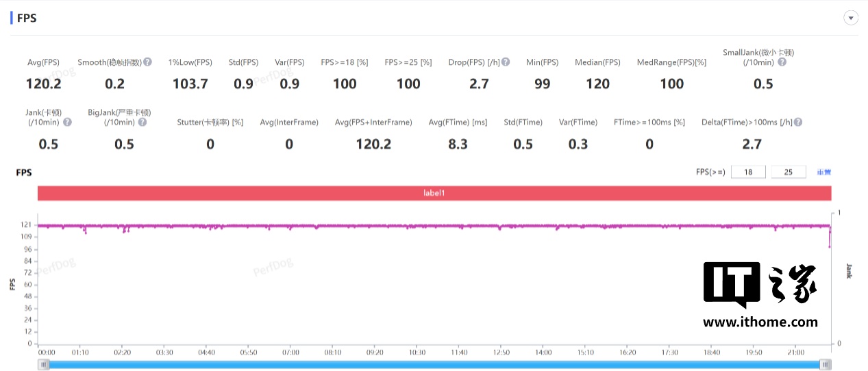Select the red label1 bar
The height and width of the screenshot is (371, 868).
[434, 194]
